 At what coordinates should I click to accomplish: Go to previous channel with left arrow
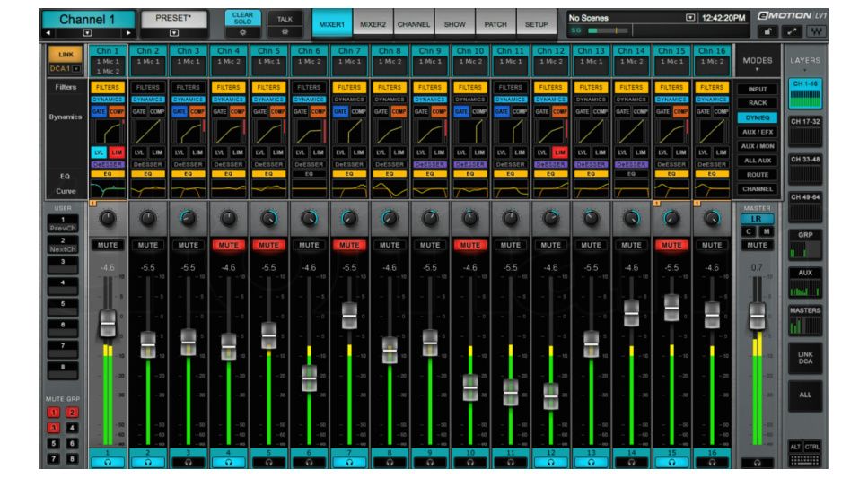click(48, 32)
